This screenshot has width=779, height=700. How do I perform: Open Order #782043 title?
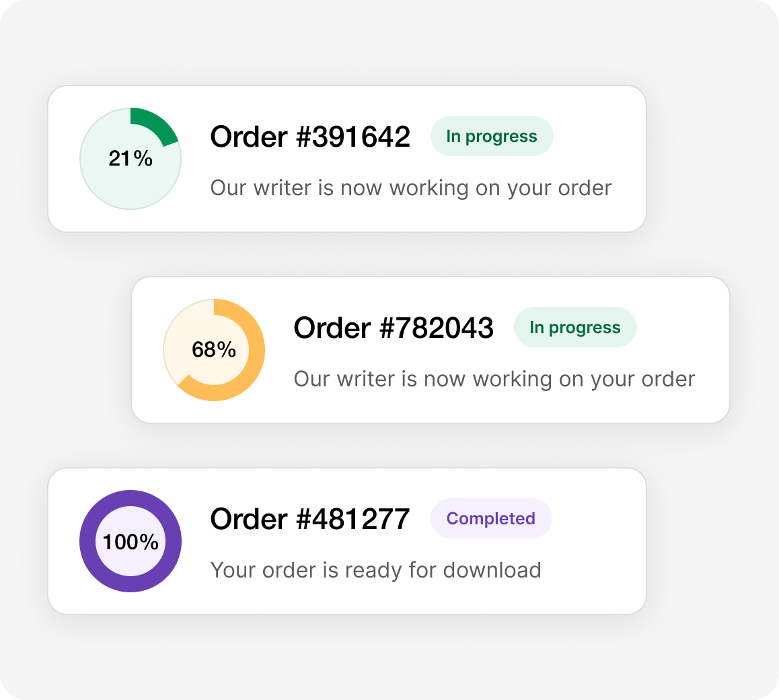click(x=394, y=328)
